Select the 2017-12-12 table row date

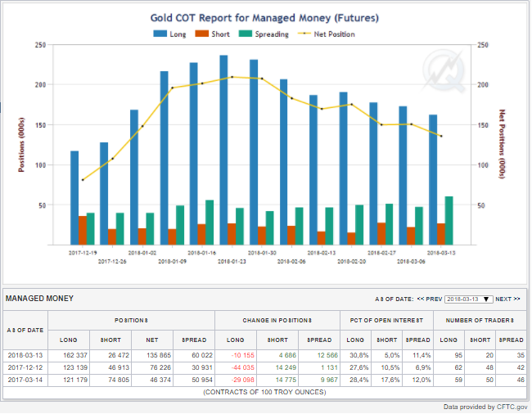click(25, 368)
